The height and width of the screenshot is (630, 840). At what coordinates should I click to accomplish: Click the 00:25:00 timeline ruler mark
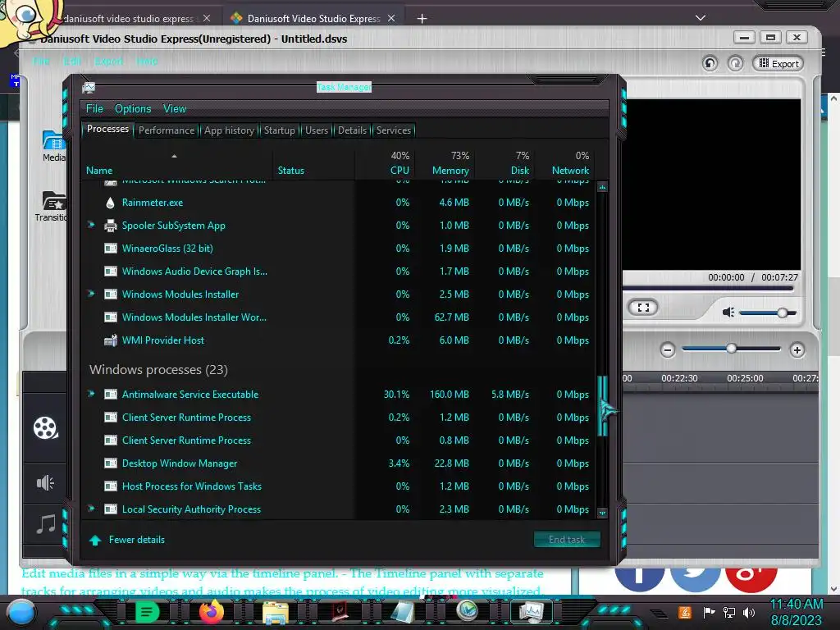click(745, 378)
